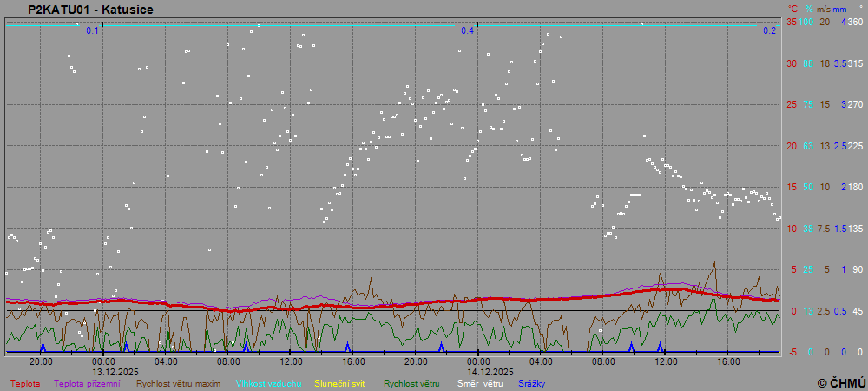868x391 pixels.
Task: Click the red Teplota legend label
Action: (x=24, y=383)
